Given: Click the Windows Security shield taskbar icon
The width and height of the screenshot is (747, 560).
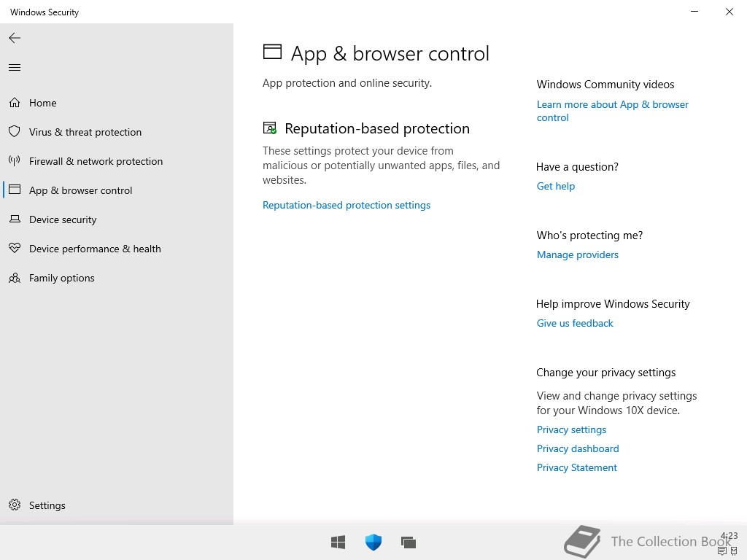Looking at the screenshot, I should (x=373, y=542).
